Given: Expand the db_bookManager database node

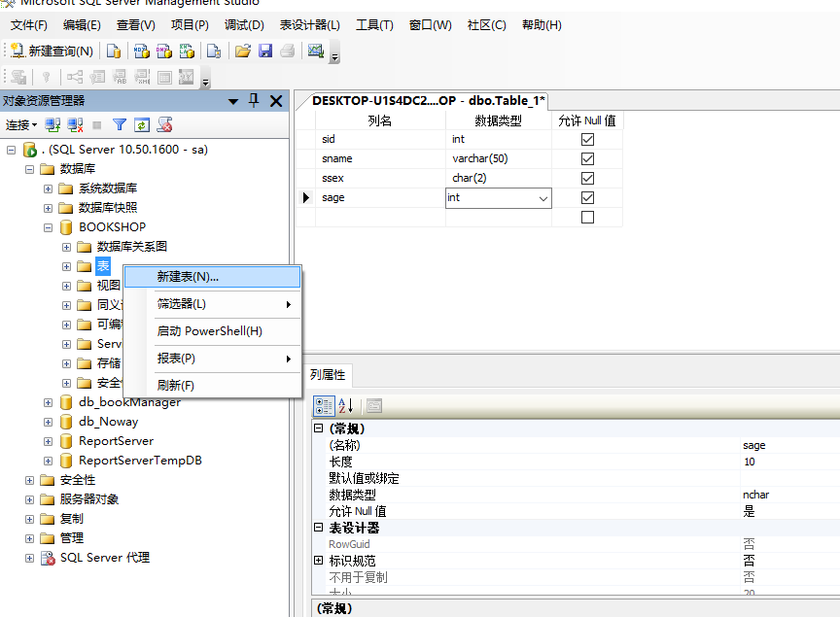Looking at the screenshot, I should tap(49, 402).
